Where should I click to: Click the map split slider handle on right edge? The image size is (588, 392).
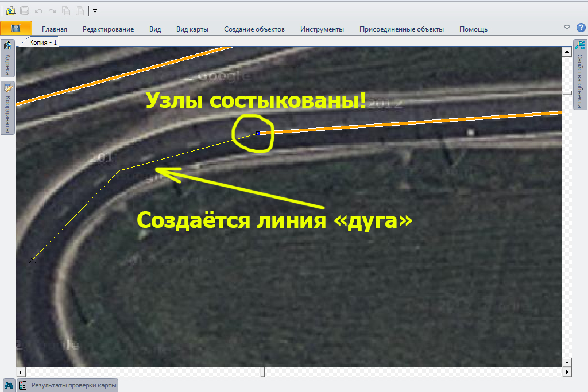[567, 93]
